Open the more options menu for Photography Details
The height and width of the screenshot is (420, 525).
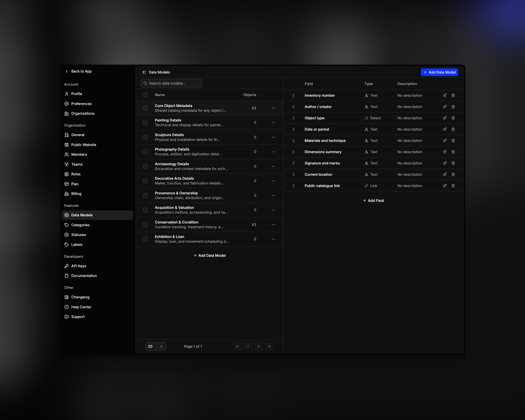(x=273, y=152)
